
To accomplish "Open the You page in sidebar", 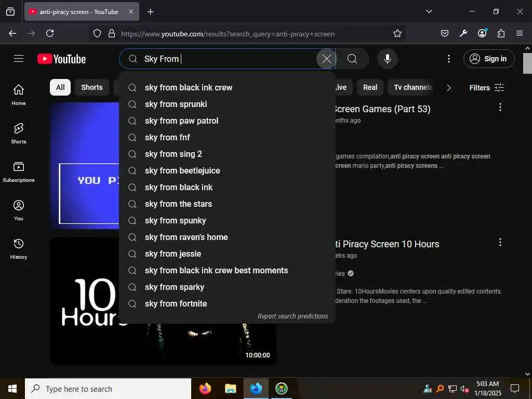I will [19, 210].
